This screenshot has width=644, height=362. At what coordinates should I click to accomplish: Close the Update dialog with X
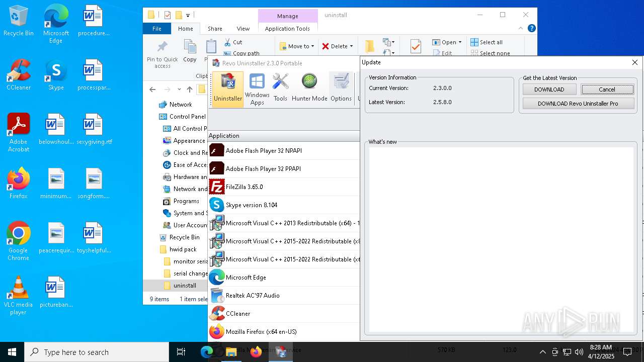click(635, 62)
